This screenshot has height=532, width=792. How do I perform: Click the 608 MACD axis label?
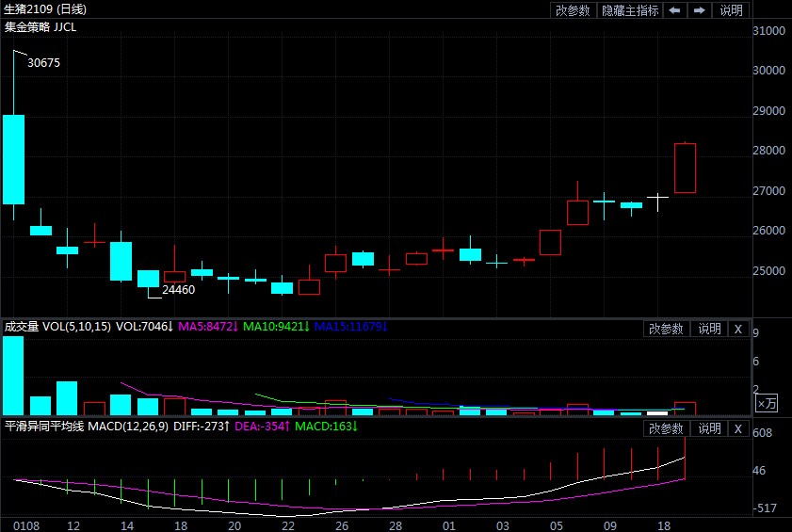pos(762,433)
